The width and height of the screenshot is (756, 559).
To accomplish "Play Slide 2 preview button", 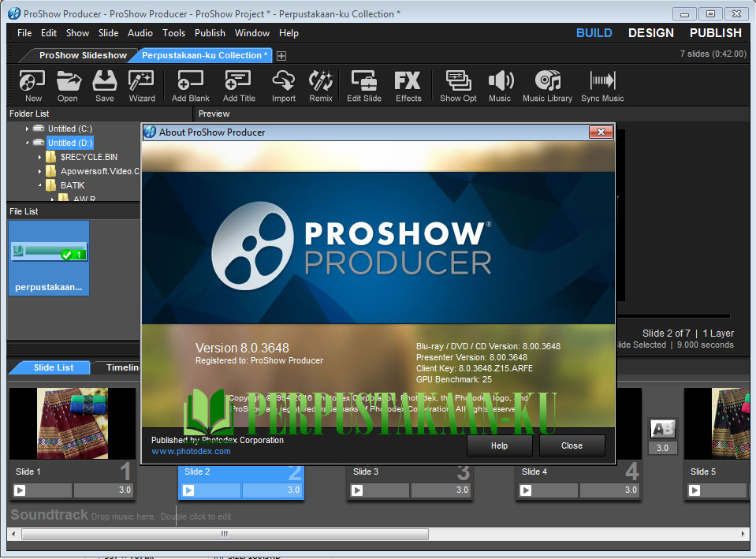I will point(188,490).
